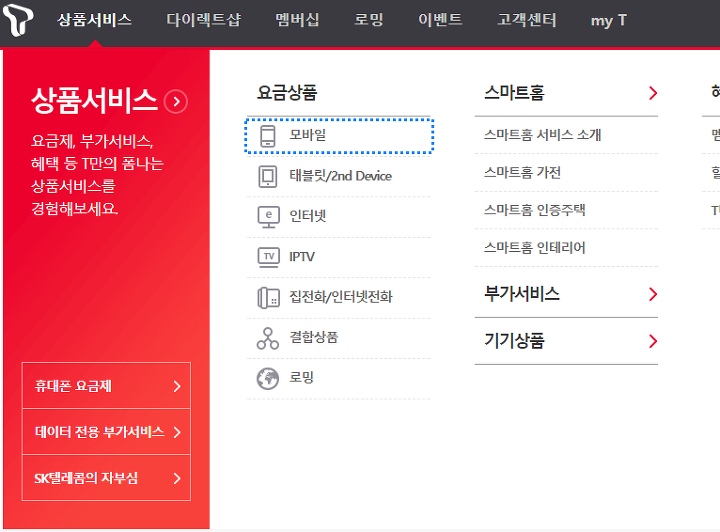Click the arrow on SK텔레콤의 자부심 button

pyautogui.click(x=177, y=479)
